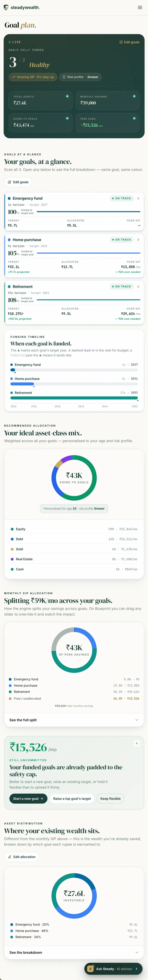Click Edit goals in the Live card
The height and width of the screenshot is (980, 148).
pos(129,42)
